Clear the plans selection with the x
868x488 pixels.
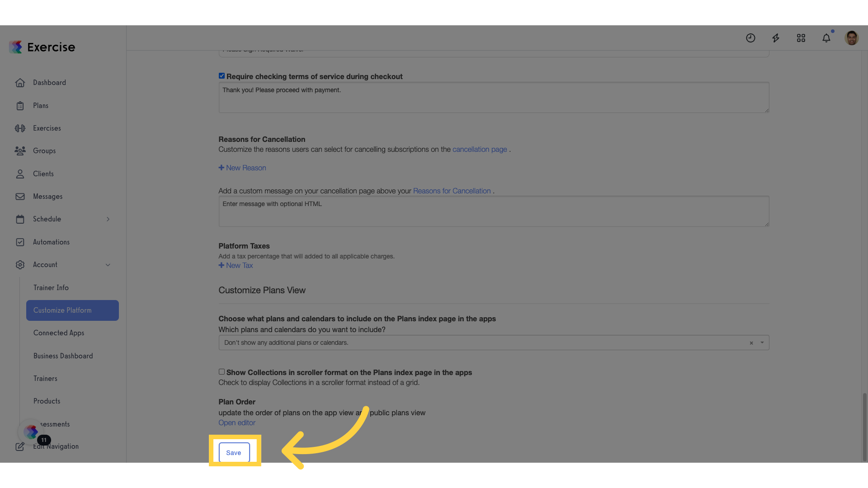751,343
